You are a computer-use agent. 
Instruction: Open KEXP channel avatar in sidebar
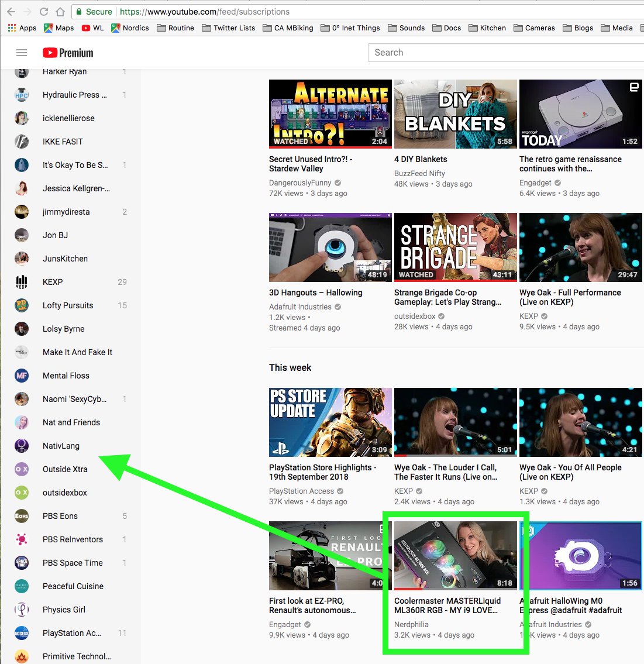(22, 282)
